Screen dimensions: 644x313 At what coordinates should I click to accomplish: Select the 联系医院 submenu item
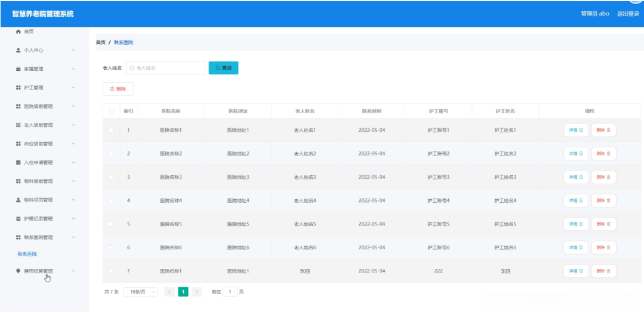pyautogui.click(x=27, y=254)
